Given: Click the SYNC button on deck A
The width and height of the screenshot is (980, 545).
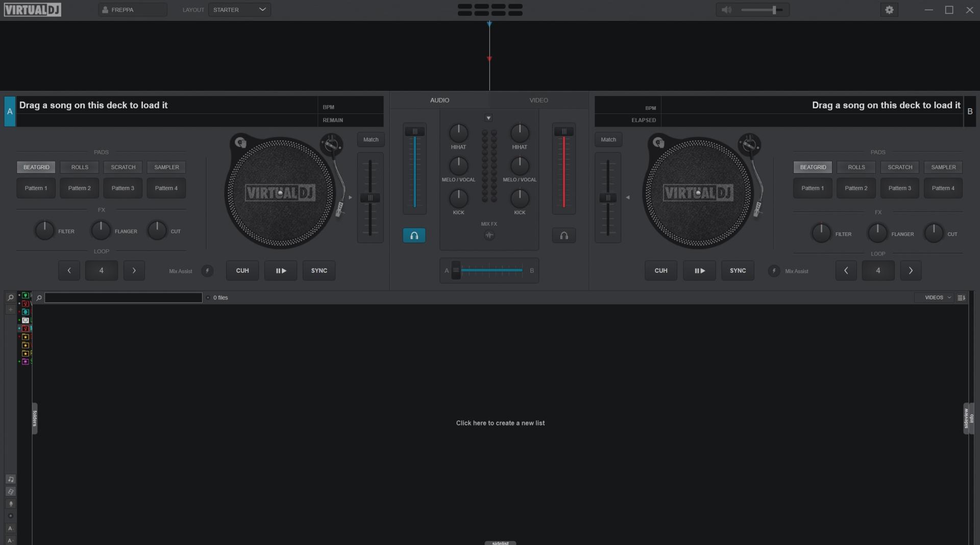Looking at the screenshot, I should click(319, 271).
